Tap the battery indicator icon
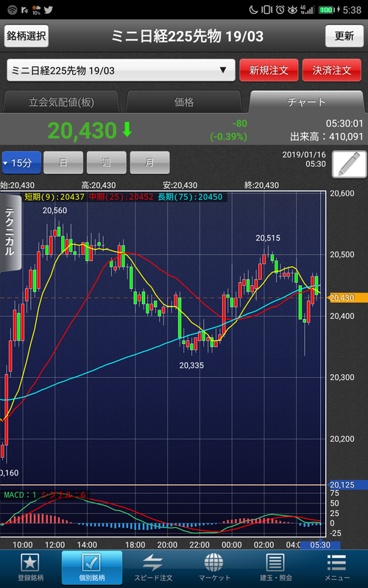This screenshot has height=588, width=368. [326, 10]
